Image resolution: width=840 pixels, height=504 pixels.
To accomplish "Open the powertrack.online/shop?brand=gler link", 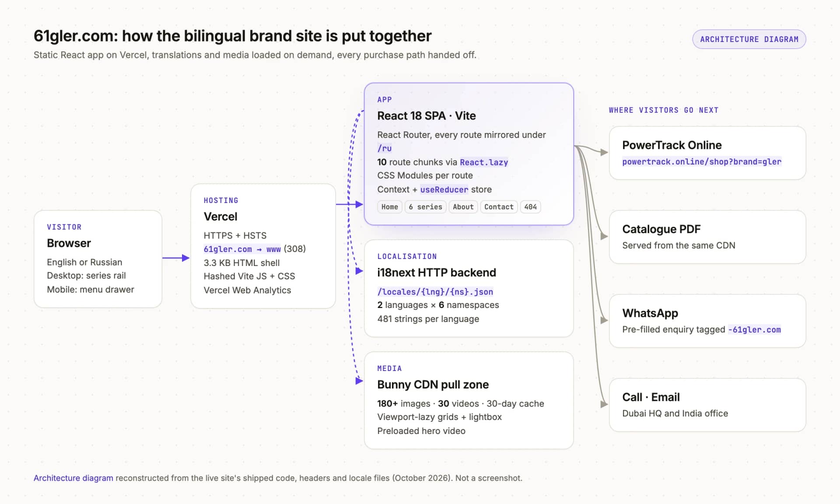I will 702,162.
